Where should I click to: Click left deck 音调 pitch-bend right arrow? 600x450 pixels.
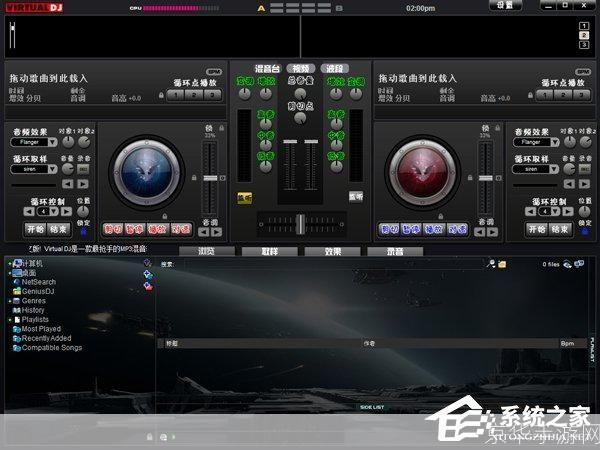point(217,232)
